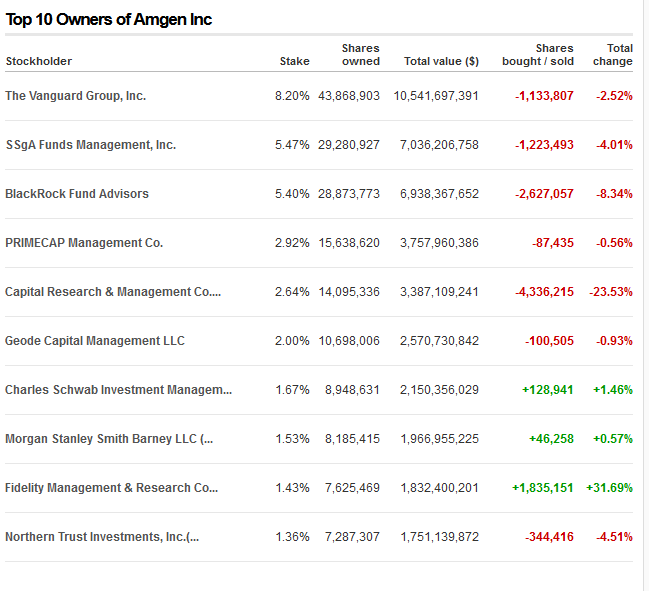Select the -0.56% total change cell
The height and width of the screenshot is (591, 649).
[x=614, y=243]
